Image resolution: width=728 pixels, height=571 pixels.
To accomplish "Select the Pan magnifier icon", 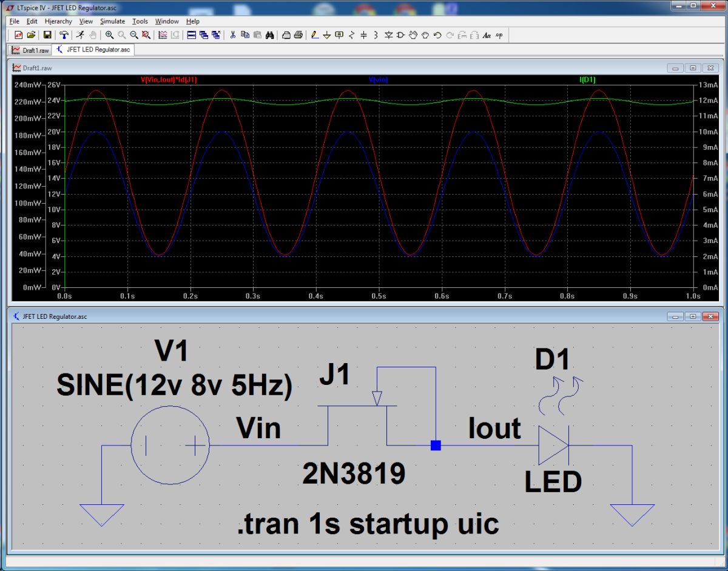I will coord(122,35).
